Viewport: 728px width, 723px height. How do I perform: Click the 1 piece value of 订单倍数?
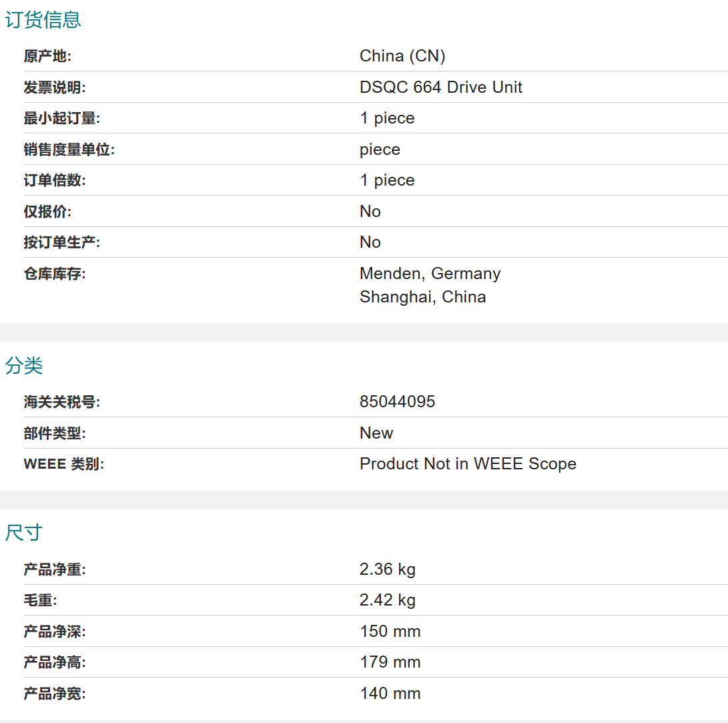387,180
